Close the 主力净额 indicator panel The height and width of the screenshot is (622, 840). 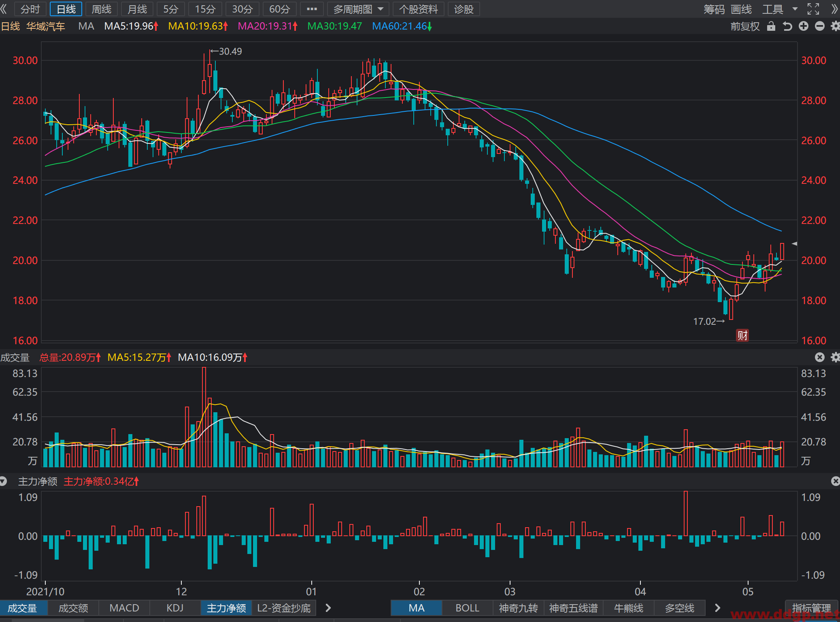835,481
